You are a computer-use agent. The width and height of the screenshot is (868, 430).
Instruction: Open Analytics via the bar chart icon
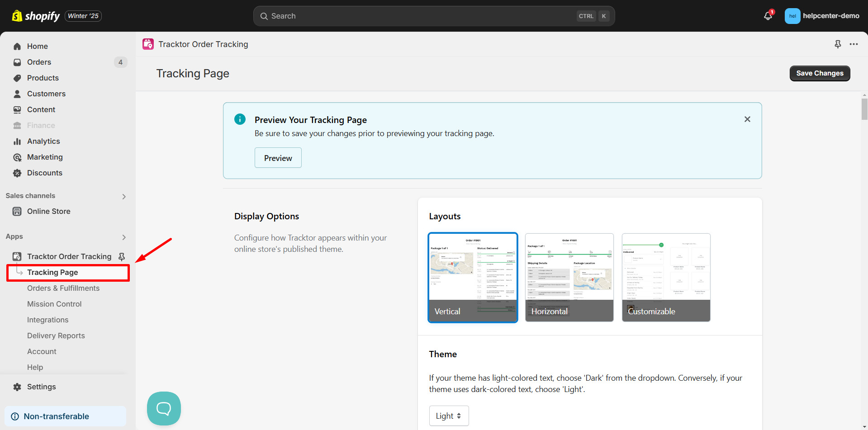click(17, 141)
